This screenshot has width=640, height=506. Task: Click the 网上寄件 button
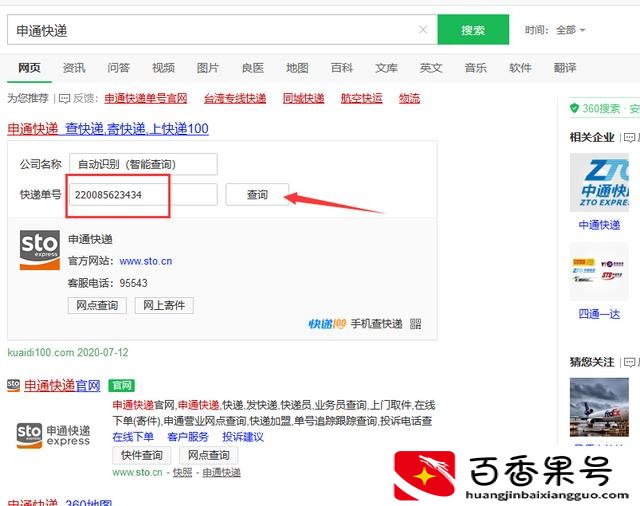[164, 305]
